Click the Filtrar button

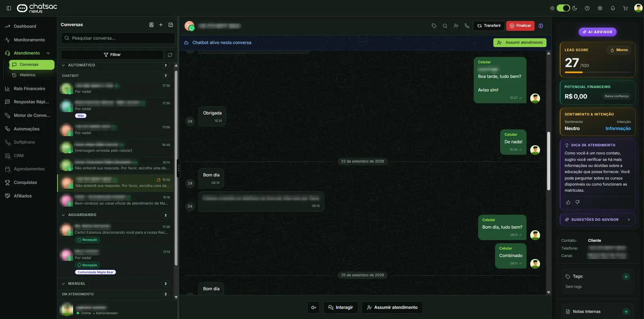tap(112, 55)
